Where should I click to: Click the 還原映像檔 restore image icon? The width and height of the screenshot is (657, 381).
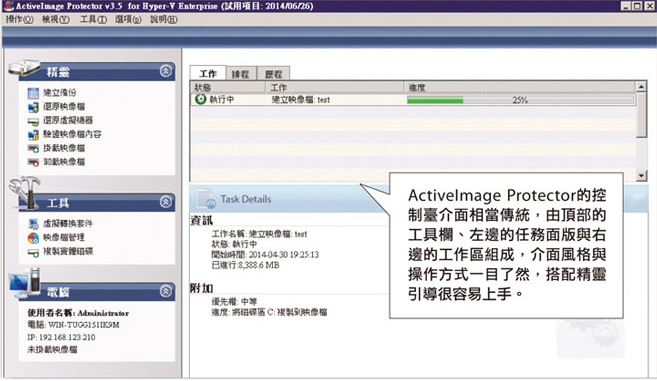pos(33,107)
